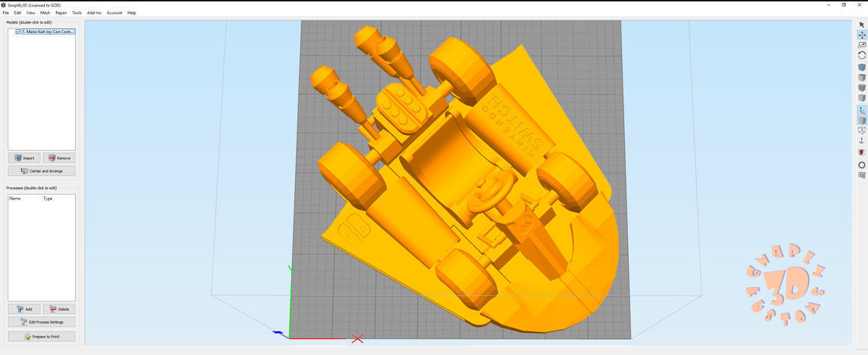868x355 pixels.
Task: Click the Remove model button
Action: (59, 158)
